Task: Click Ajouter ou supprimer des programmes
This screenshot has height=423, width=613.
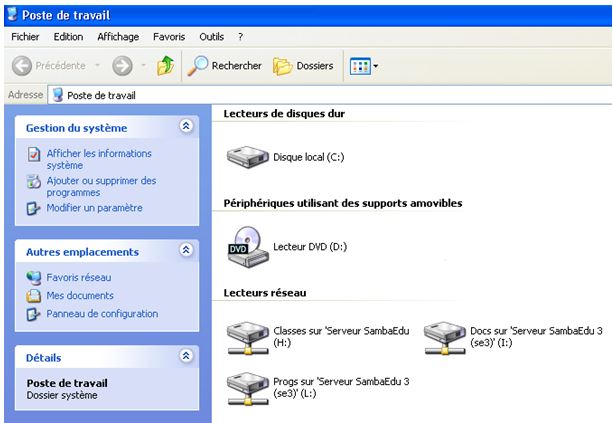Action: point(101,186)
